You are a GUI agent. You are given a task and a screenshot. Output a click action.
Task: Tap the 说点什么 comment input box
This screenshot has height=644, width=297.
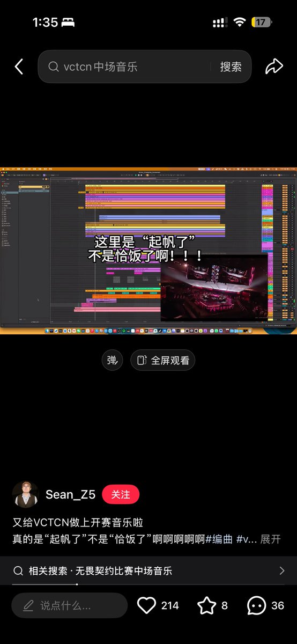point(70,605)
